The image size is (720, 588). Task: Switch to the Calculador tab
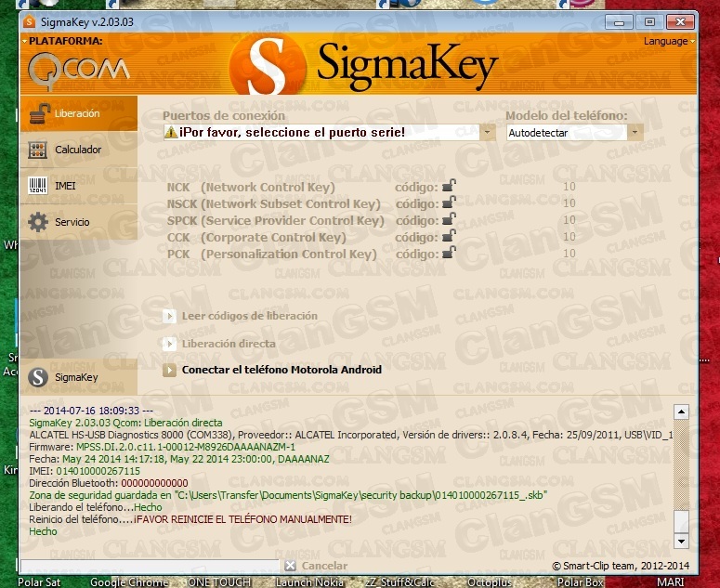click(79, 150)
